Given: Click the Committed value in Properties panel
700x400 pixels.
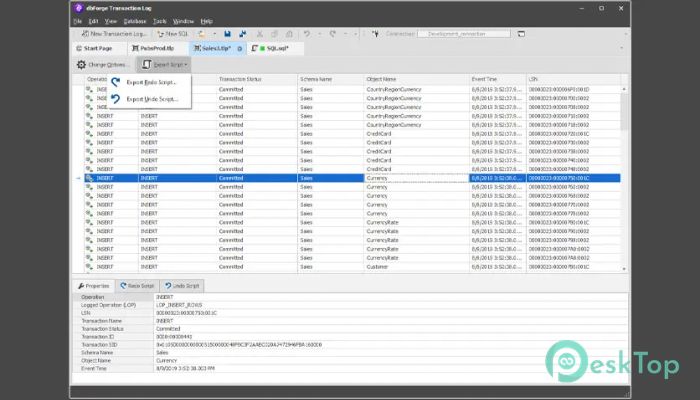Looking at the screenshot, I should click(168, 329).
